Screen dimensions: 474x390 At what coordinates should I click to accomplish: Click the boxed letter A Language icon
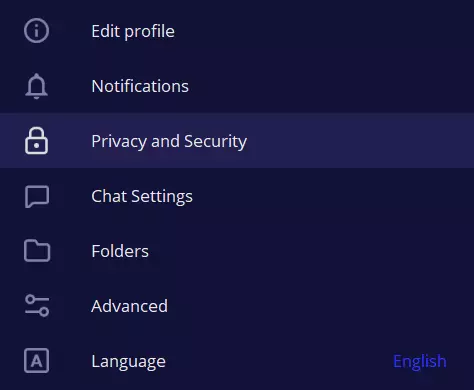click(x=36, y=361)
